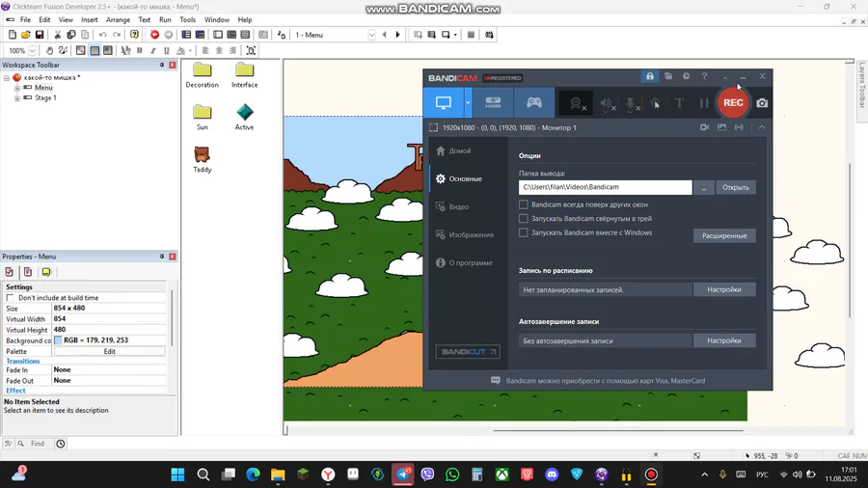
Task: Open Bandicam scheduler clock icon
Action: (x=686, y=76)
